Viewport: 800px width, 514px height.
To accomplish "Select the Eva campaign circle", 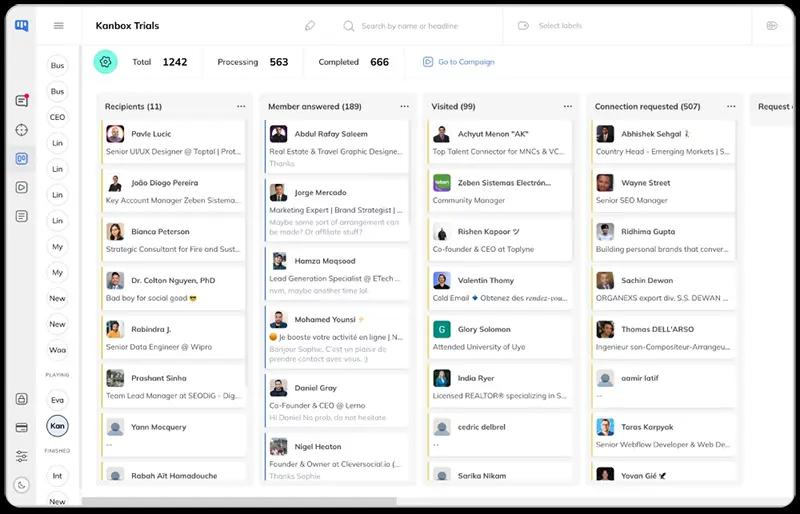I will tap(57, 400).
